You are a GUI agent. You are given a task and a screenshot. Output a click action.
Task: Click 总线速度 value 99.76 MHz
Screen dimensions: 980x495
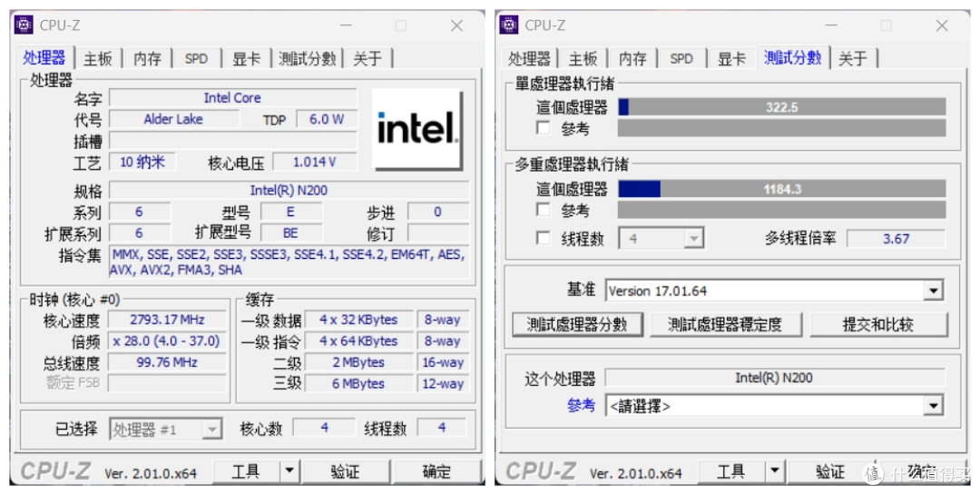(x=167, y=362)
